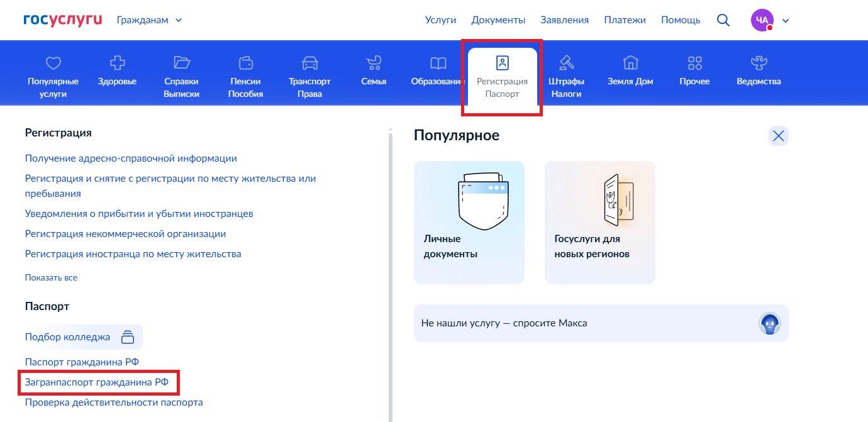Click the stack icon beside Подбор колледжа

click(128, 337)
